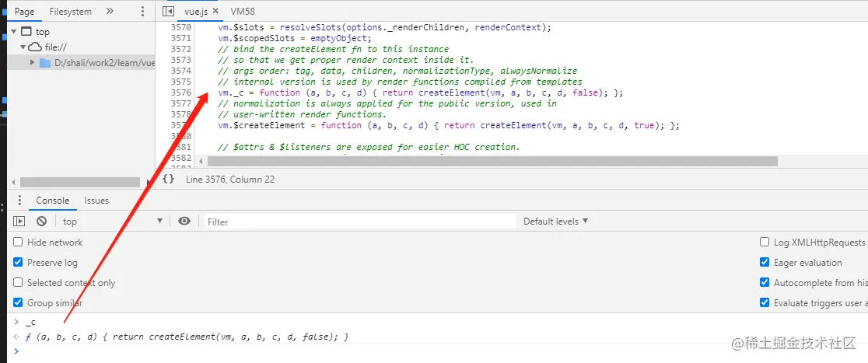Select the top frame icon in tree
The height and width of the screenshot is (363, 868).
coord(26,32)
